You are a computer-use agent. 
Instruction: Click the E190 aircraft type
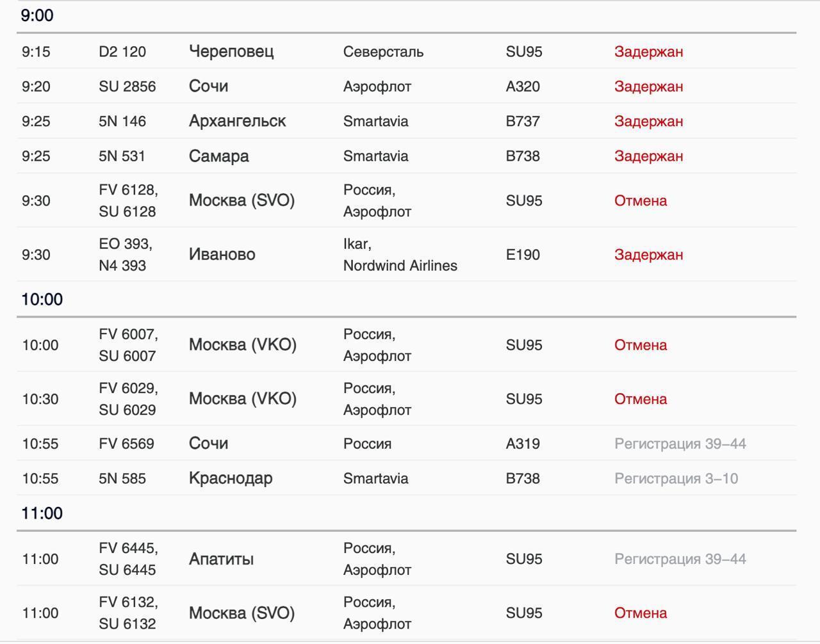click(523, 255)
